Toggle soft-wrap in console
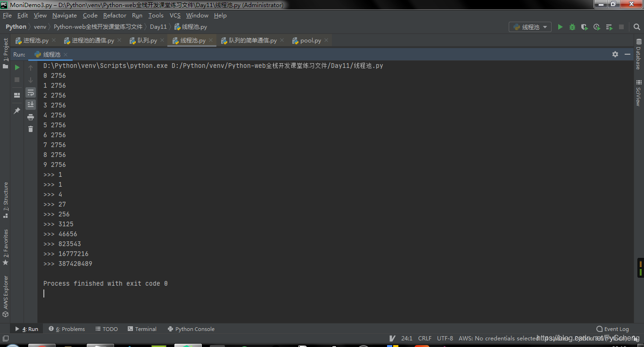 [31, 92]
